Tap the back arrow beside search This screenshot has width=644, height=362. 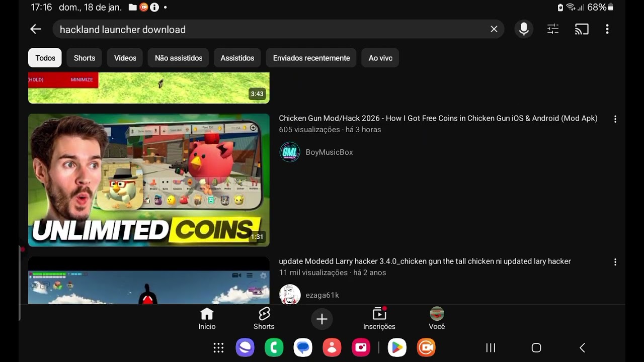pos(35,29)
